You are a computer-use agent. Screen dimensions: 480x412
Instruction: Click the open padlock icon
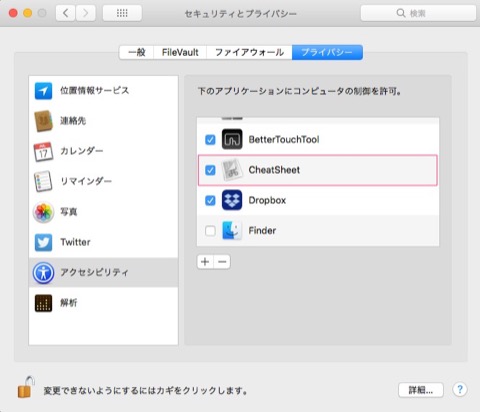pyautogui.click(x=26, y=387)
